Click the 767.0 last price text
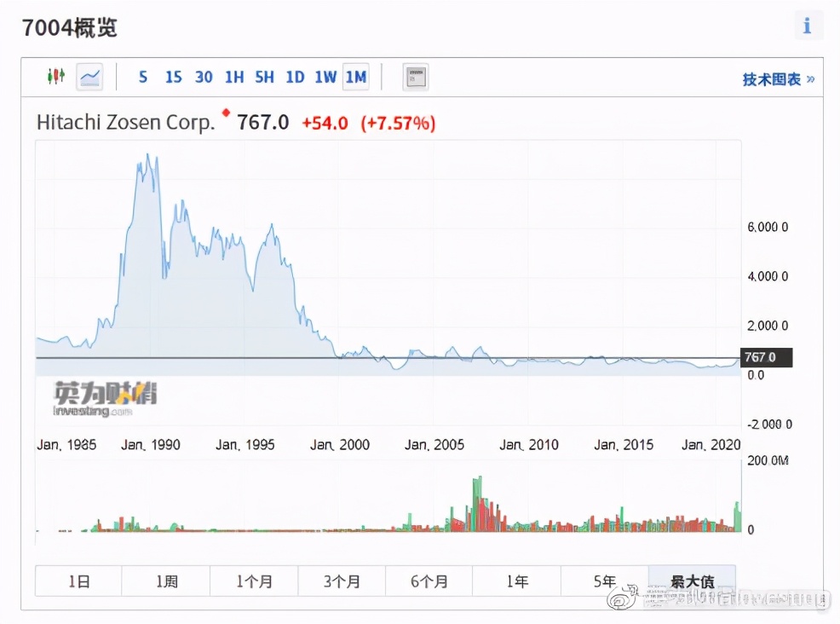Image resolution: width=840 pixels, height=624 pixels. pos(263,123)
